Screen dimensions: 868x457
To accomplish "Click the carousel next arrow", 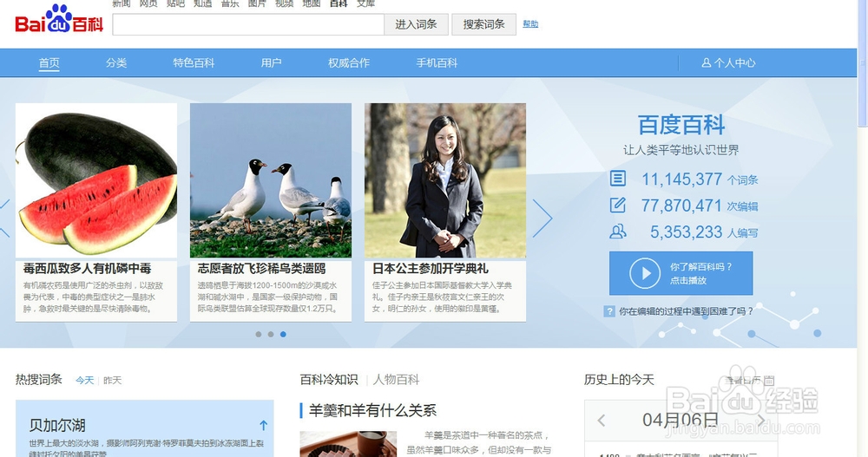I will point(542,218).
